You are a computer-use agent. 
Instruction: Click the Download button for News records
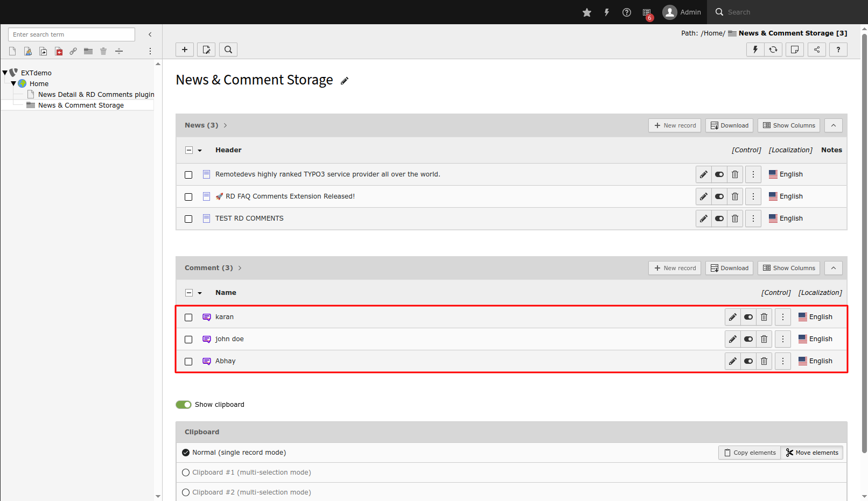729,125
